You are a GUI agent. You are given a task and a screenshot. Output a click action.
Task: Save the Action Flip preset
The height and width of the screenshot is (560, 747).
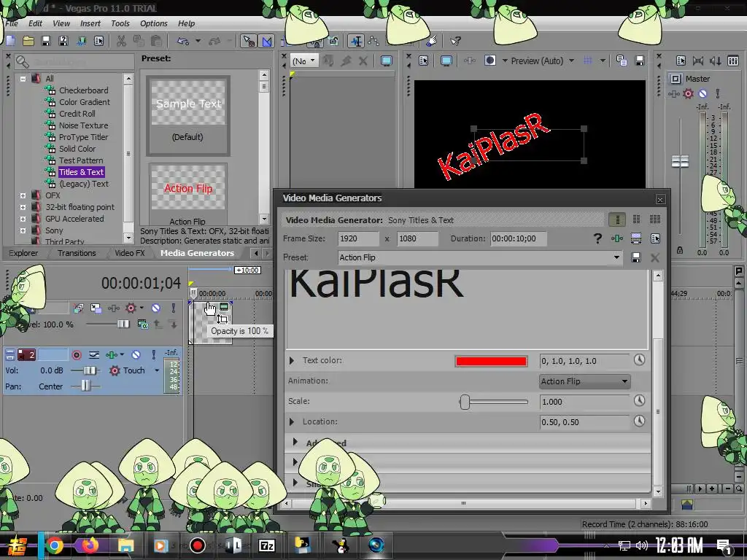(635, 257)
